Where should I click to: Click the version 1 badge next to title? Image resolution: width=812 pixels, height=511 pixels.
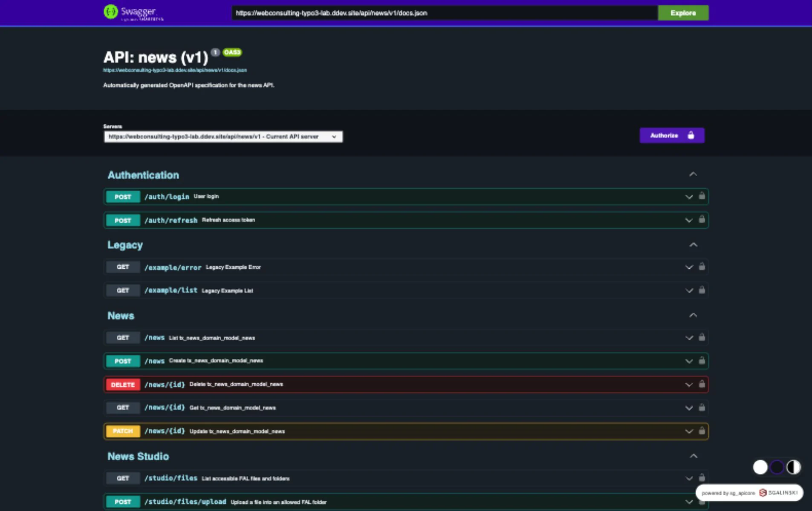pos(215,52)
